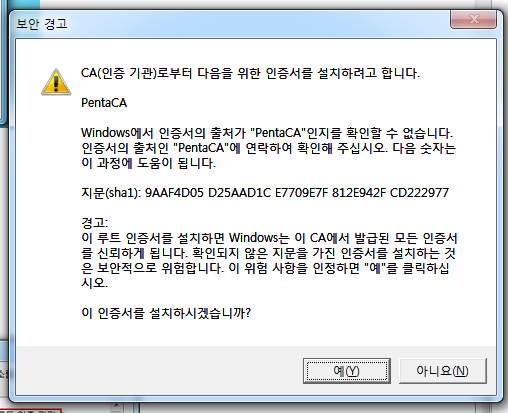
Task: Select the standalone PentaCA certificate name
Action: pos(104,103)
